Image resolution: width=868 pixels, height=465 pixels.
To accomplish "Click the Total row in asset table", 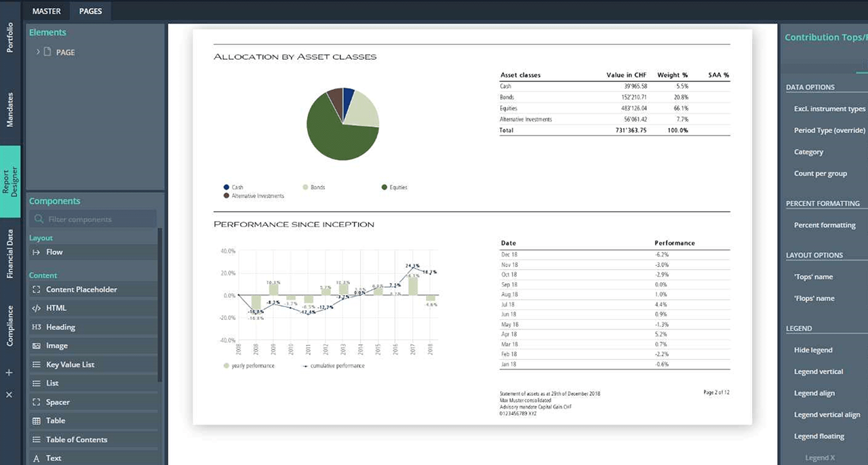I will click(614, 130).
